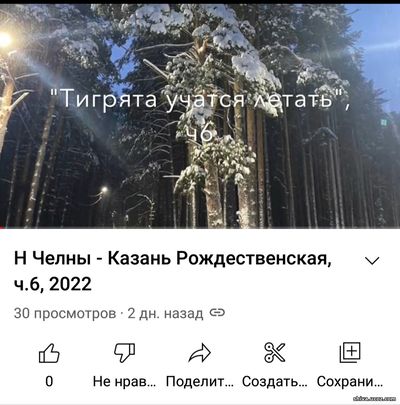Click the save-to-playlist plus icon

coord(350,353)
